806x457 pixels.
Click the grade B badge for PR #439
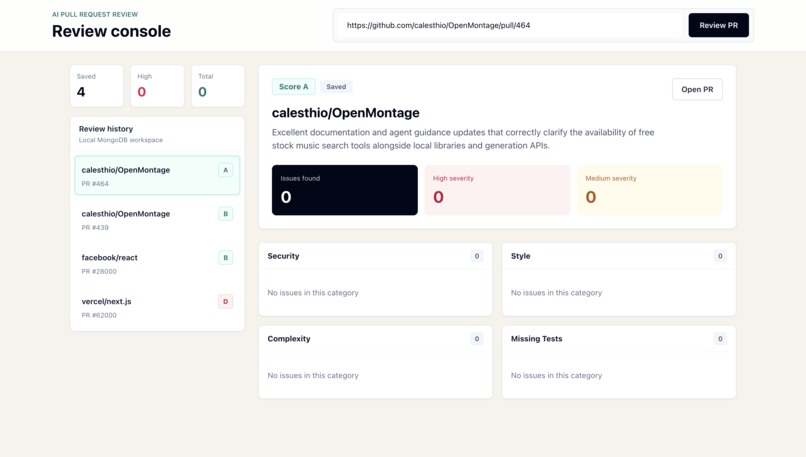click(225, 214)
